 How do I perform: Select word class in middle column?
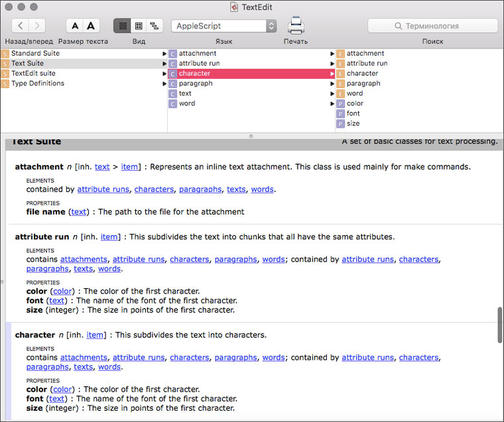tap(251, 103)
